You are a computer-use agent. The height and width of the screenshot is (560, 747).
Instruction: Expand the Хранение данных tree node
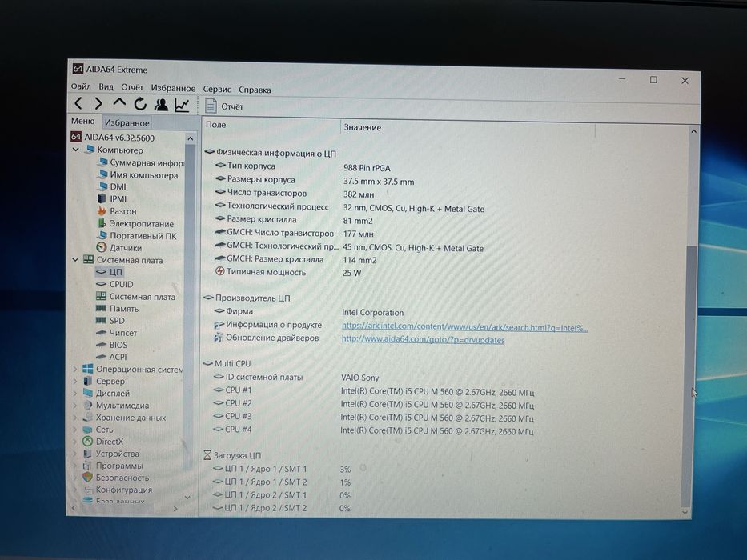[x=74, y=417]
